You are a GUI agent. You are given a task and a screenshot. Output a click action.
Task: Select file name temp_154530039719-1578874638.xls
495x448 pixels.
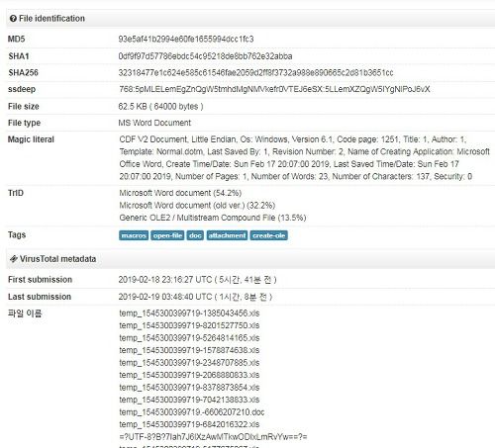189,350
